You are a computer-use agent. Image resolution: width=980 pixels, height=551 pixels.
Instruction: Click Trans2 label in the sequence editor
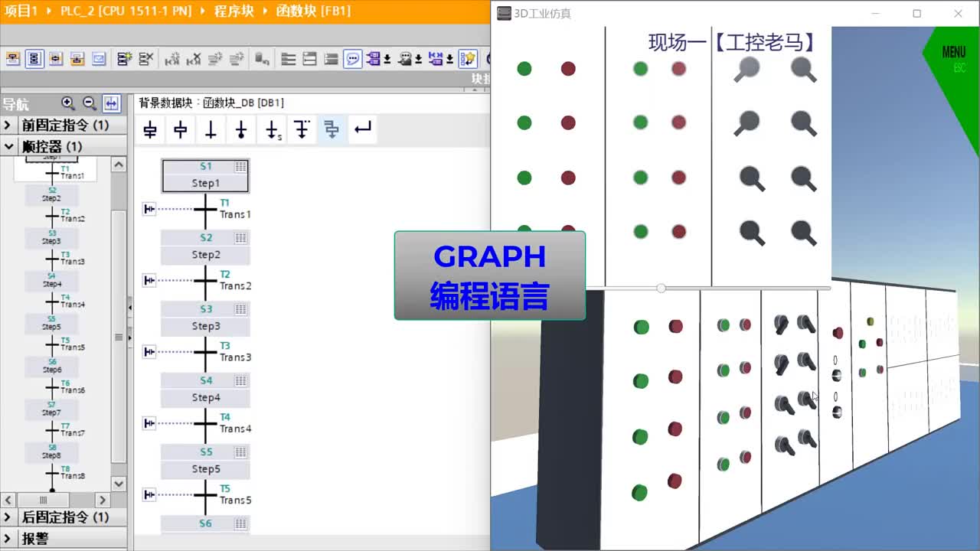click(235, 285)
